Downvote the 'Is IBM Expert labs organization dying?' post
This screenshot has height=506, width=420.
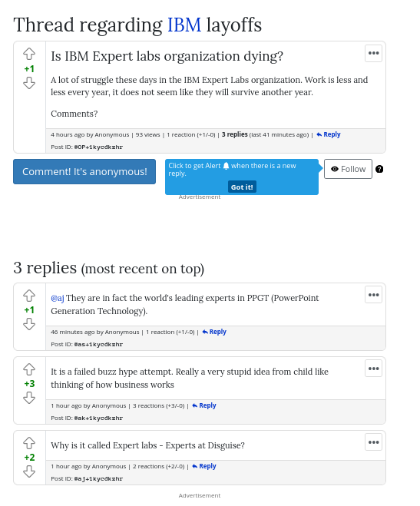point(29,83)
